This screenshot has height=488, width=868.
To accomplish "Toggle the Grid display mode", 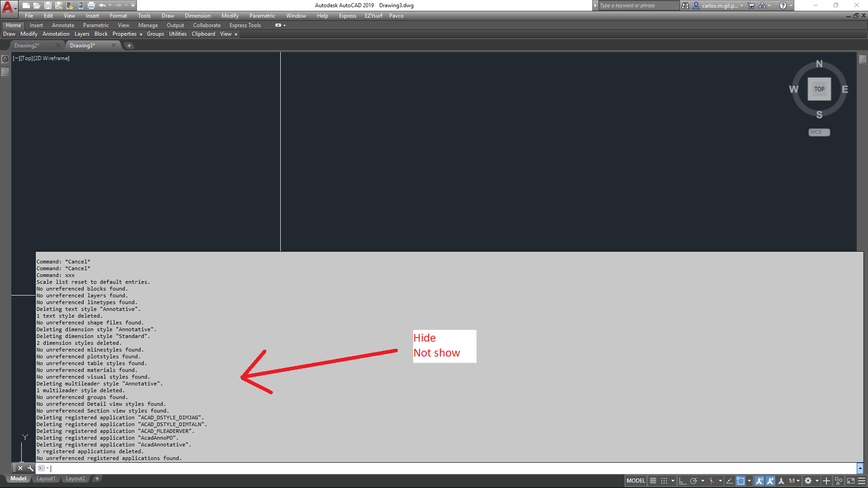I will pyautogui.click(x=653, y=481).
